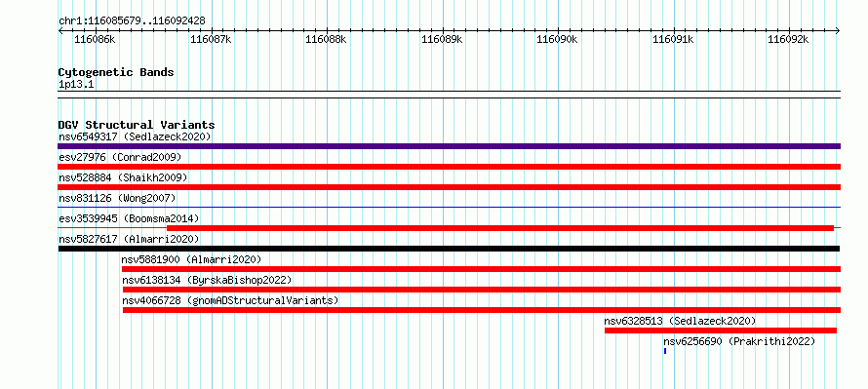Click the Cytogenetic Bands track title
Viewport: 868px width, 389px height.
point(116,72)
